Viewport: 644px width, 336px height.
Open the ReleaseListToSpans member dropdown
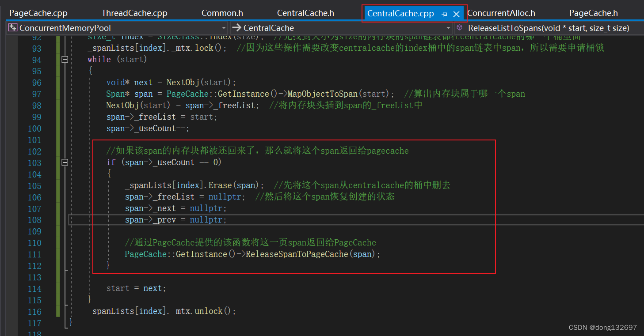click(x=548, y=28)
